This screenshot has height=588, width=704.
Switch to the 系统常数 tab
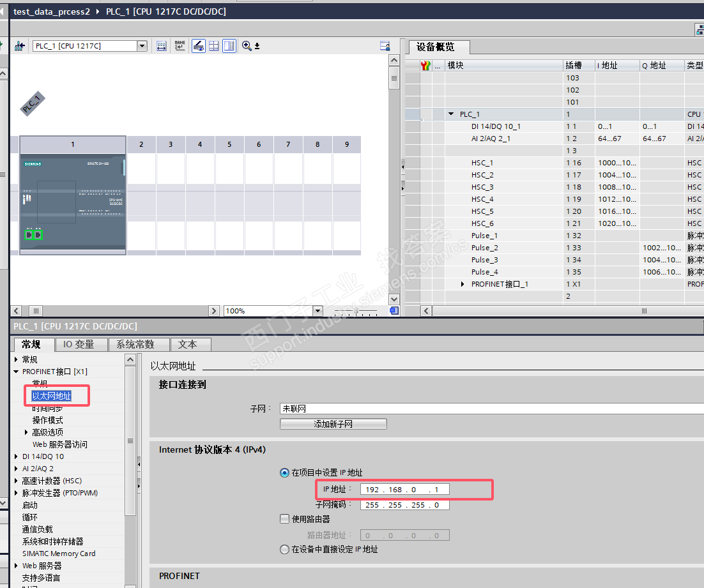pos(139,345)
